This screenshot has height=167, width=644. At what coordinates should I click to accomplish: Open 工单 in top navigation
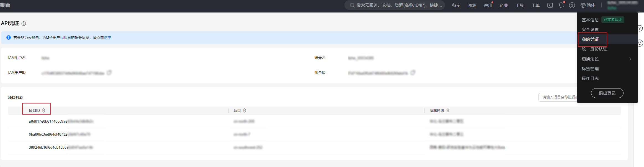(x=535, y=5)
